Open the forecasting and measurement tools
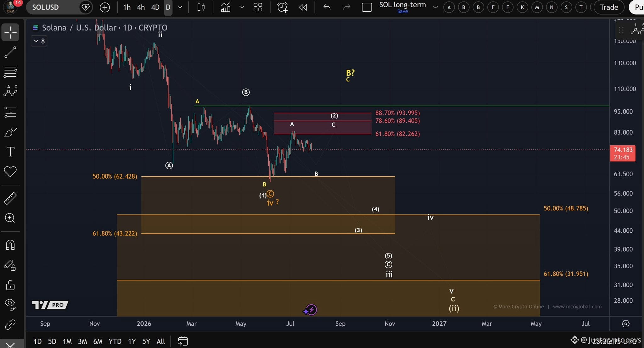 pos(10,112)
